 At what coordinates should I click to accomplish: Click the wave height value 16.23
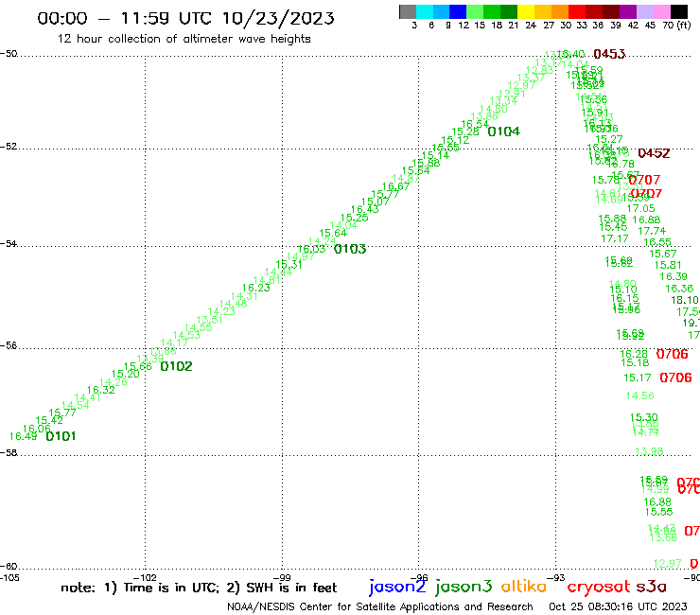256,288
